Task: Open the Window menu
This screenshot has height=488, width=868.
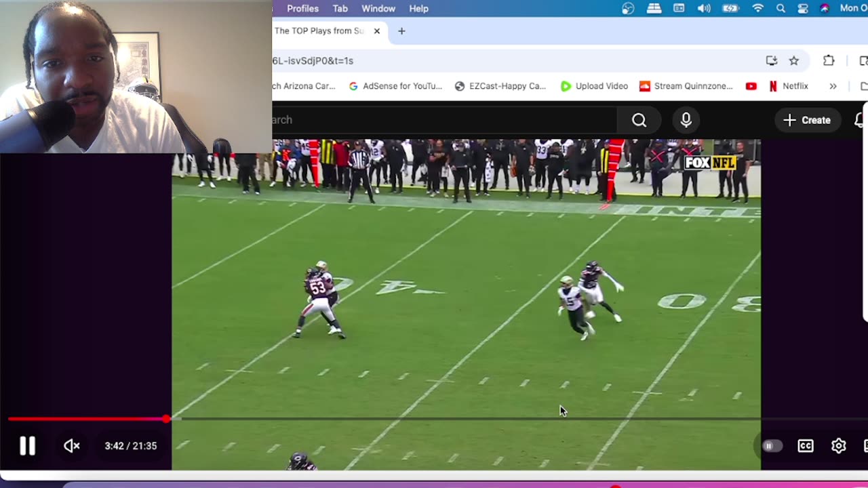Action: pos(378,8)
